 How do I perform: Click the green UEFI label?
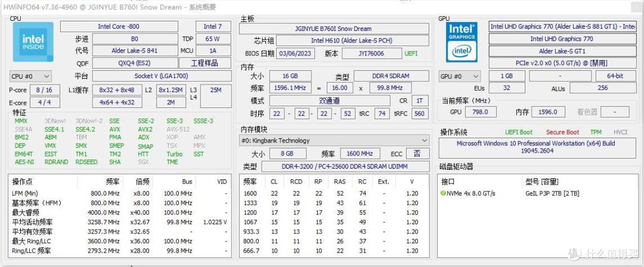(411, 54)
